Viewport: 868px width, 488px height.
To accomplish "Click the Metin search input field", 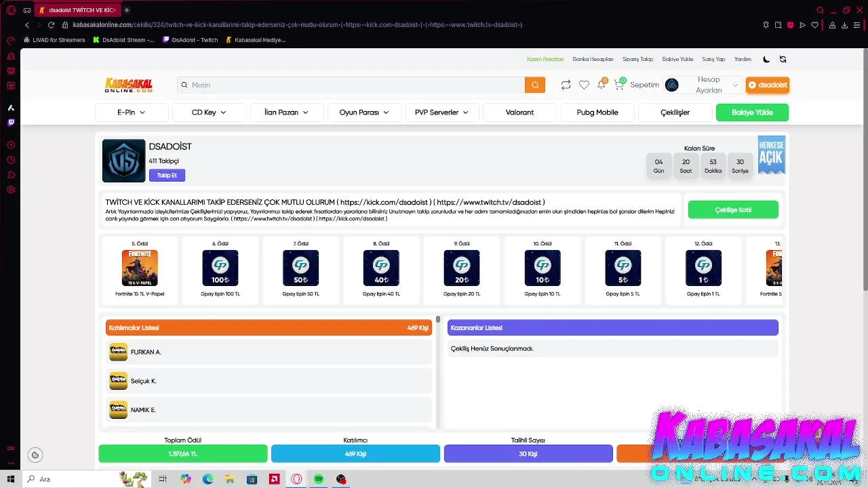I will [351, 85].
